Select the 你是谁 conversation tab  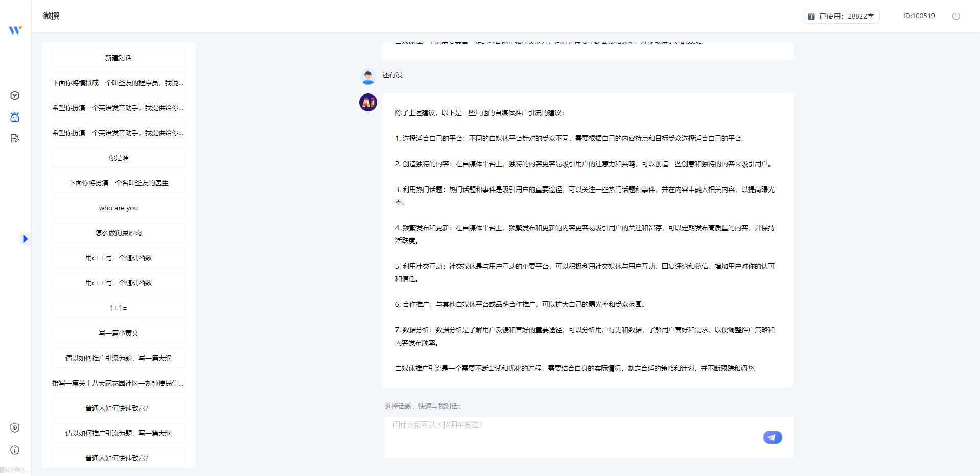pos(118,157)
